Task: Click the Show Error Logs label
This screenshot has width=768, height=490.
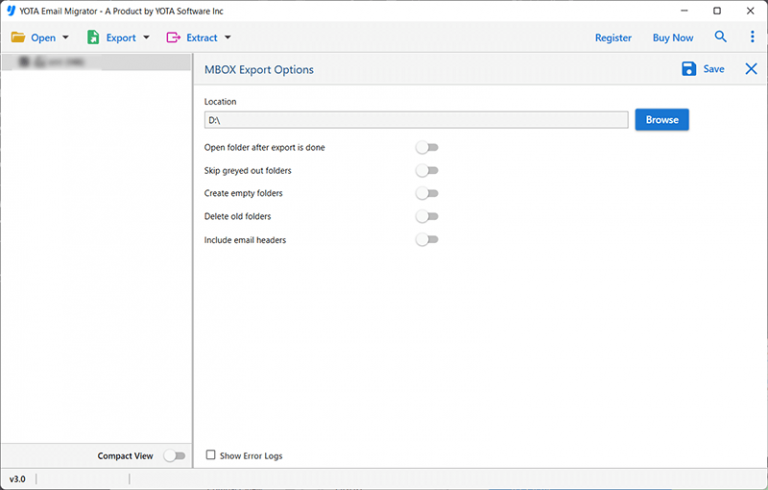Action: coord(251,456)
